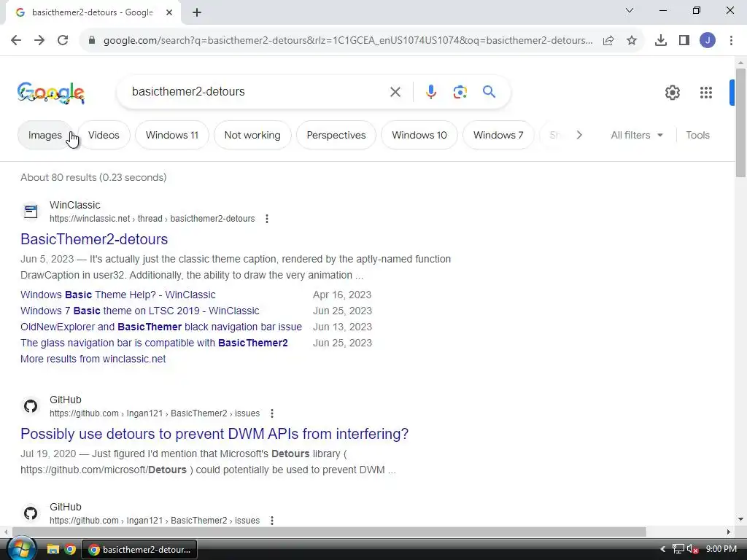This screenshot has height=560, width=747.
Task: Select basicthemer2-detour... Chrome taskbar button
Action: 139,550
